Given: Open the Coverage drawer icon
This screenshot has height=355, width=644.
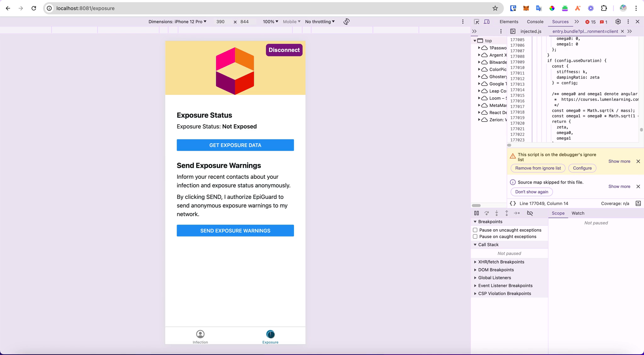Looking at the screenshot, I should (x=638, y=204).
